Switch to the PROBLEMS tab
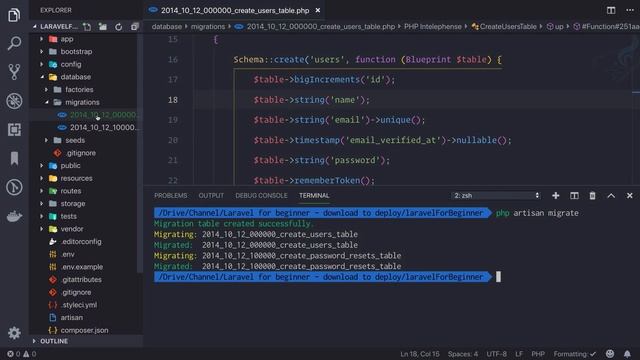Viewport: 640px width, 360px height. (x=171, y=196)
